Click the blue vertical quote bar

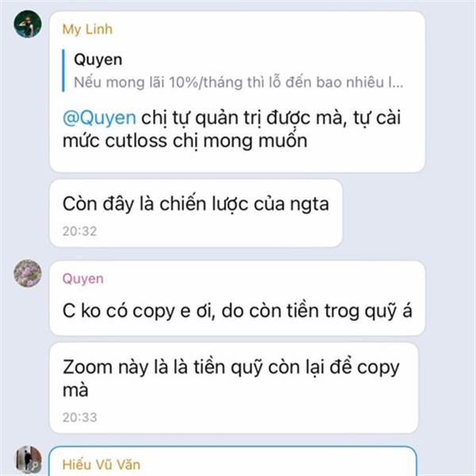(x=63, y=71)
